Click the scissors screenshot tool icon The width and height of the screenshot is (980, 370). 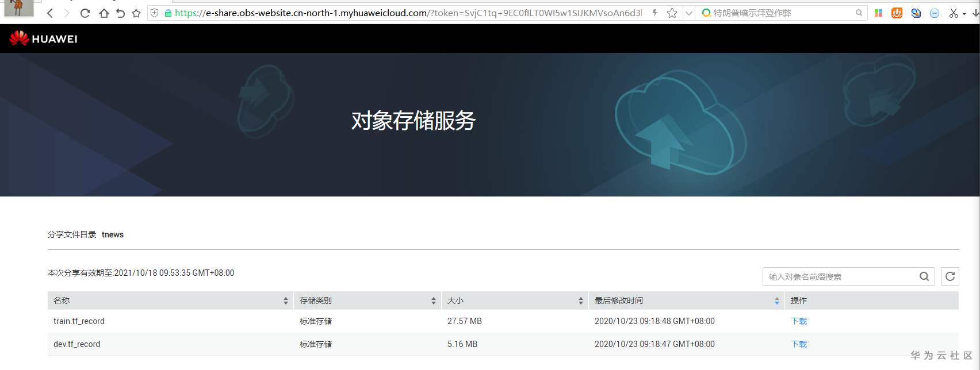click(954, 13)
